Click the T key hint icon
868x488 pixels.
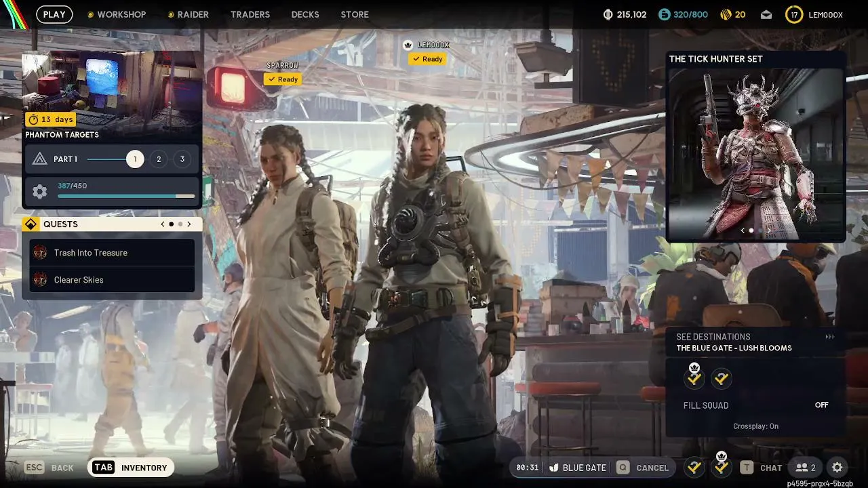click(x=747, y=468)
